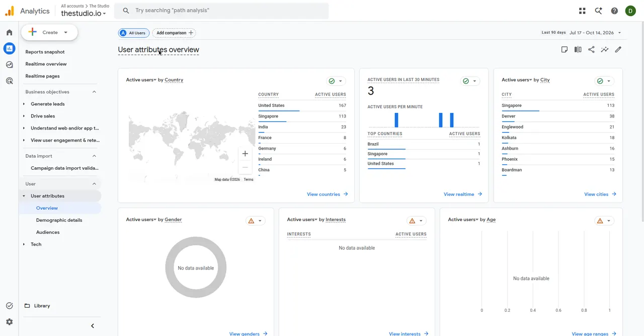Zoom in on the country map
Screen dimensions: 644x336
tap(245, 154)
